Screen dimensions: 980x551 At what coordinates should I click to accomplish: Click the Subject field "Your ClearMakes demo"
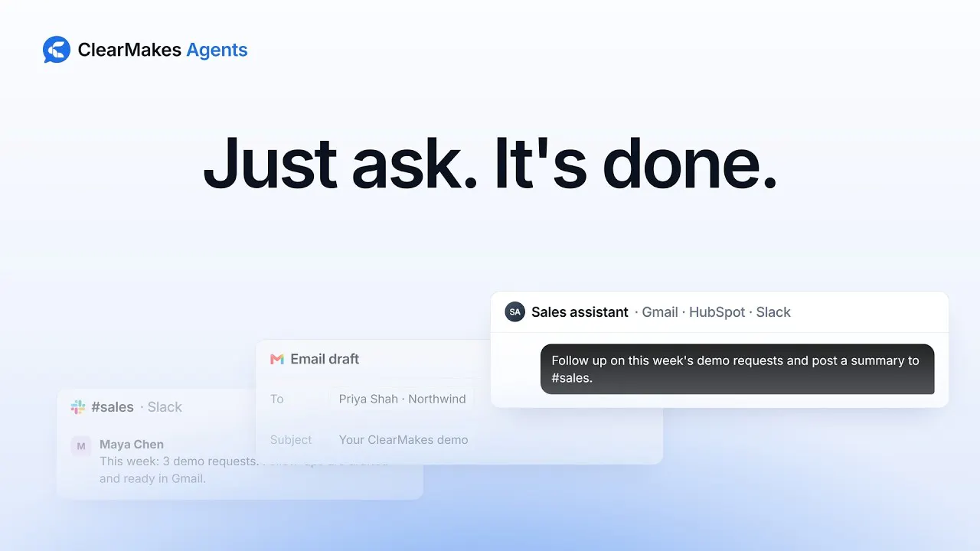point(403,439)
